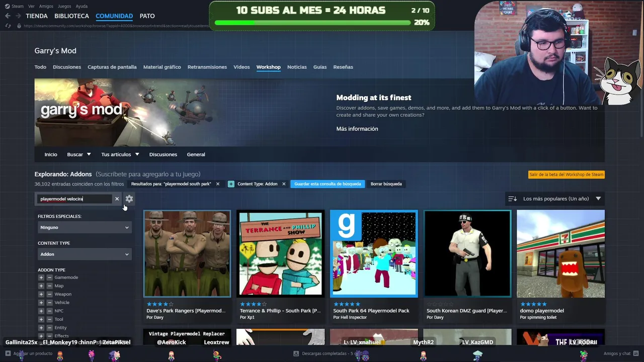Viewport: 644px width, 362px height.
Task: Open the Friends and chat icon
Action: click(x=635, y=353)
